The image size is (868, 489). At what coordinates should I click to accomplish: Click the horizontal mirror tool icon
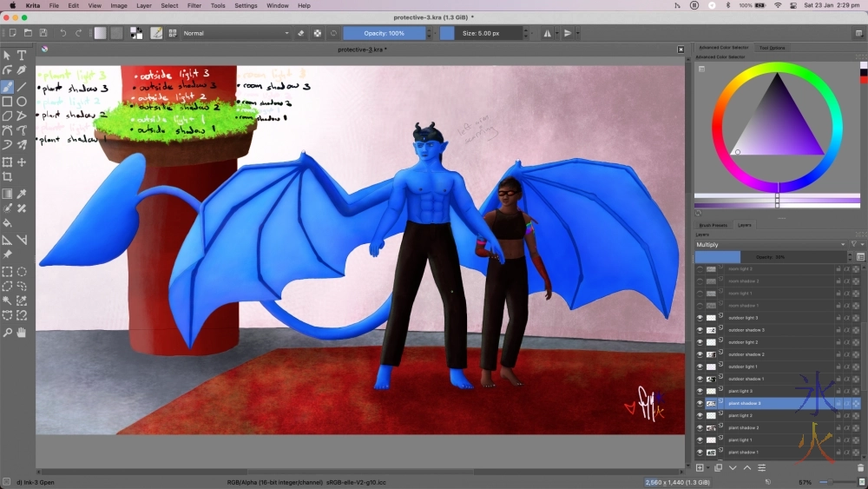tap(547, 33)
